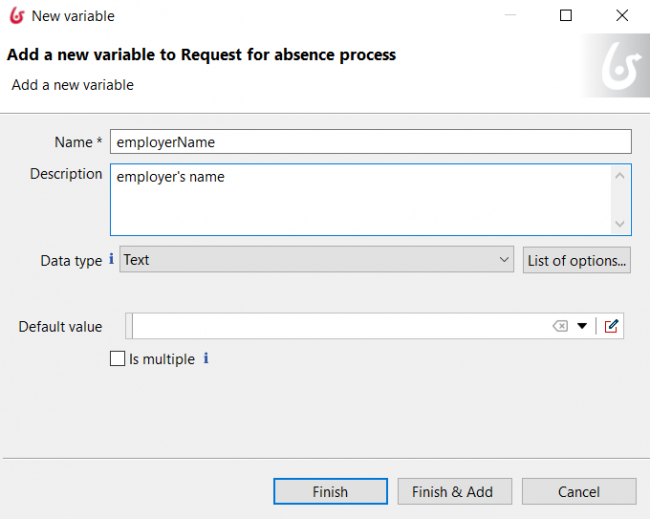The width and height of the screenshot is (650, 519).
Task: Click Description scrollbar down arrow
Action: pos(620,224)
